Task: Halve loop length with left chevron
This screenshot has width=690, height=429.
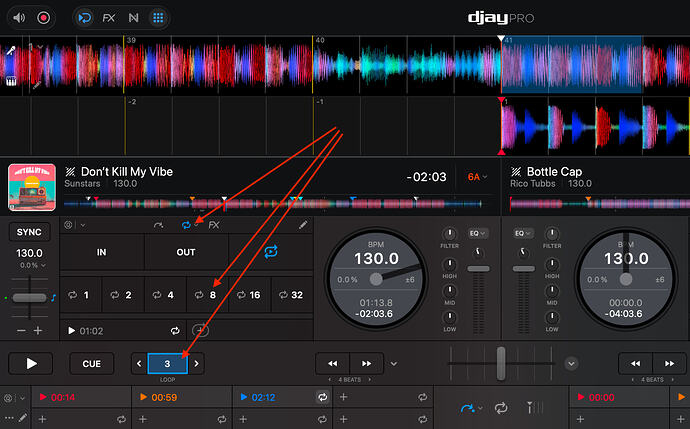Action: (x=139, y=363)
